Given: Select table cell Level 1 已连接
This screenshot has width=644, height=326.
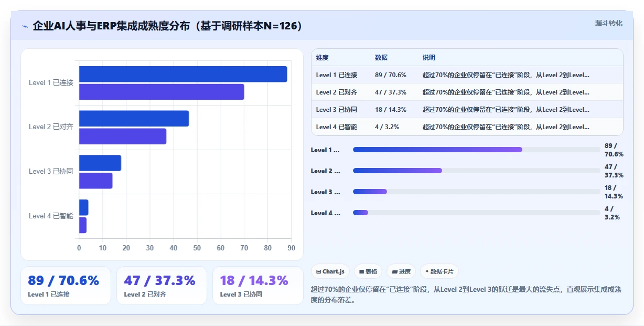Looking at the screenshot, I should point(337,75).
